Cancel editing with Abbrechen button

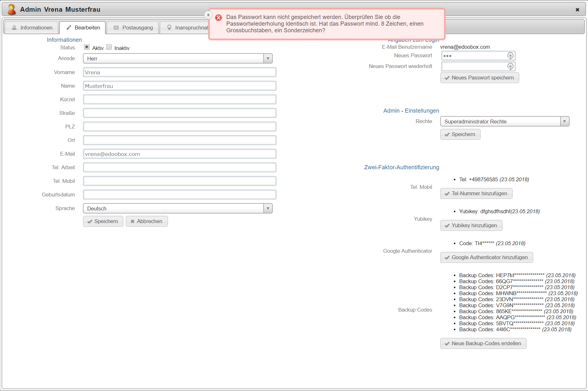pos(147,221)
